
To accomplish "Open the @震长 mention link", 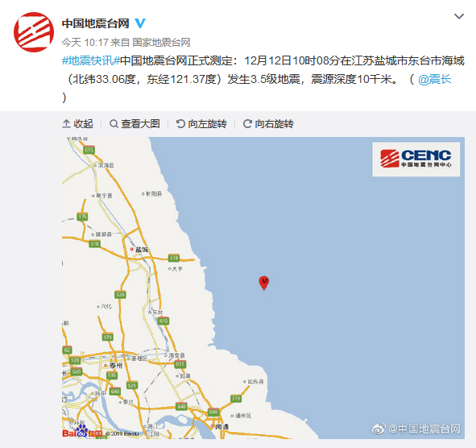I will tap(434, 79).
